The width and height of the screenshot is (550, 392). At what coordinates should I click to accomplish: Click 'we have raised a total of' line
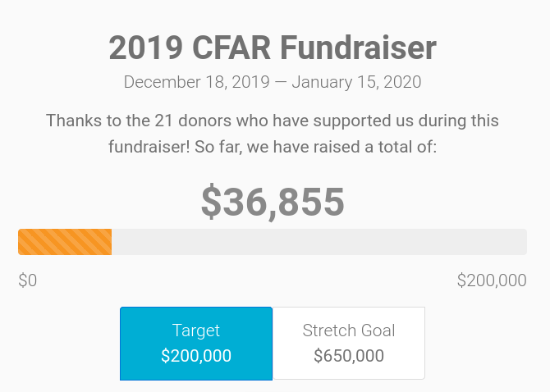point(341,147)
